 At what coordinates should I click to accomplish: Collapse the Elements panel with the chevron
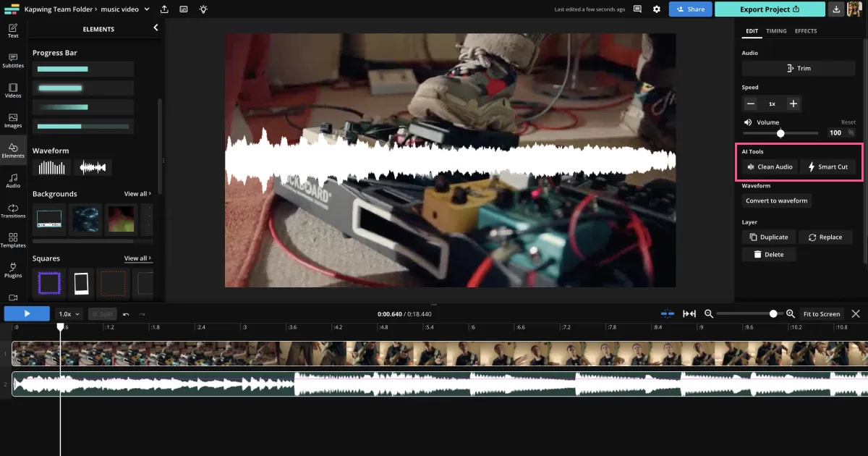(156, 28)
